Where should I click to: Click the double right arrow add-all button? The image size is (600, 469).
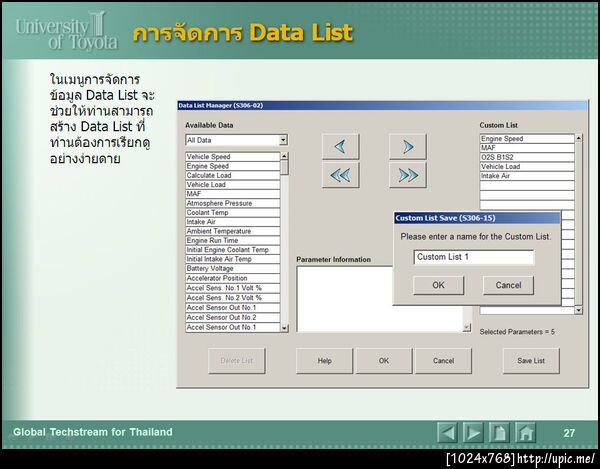tap(408, 175)
